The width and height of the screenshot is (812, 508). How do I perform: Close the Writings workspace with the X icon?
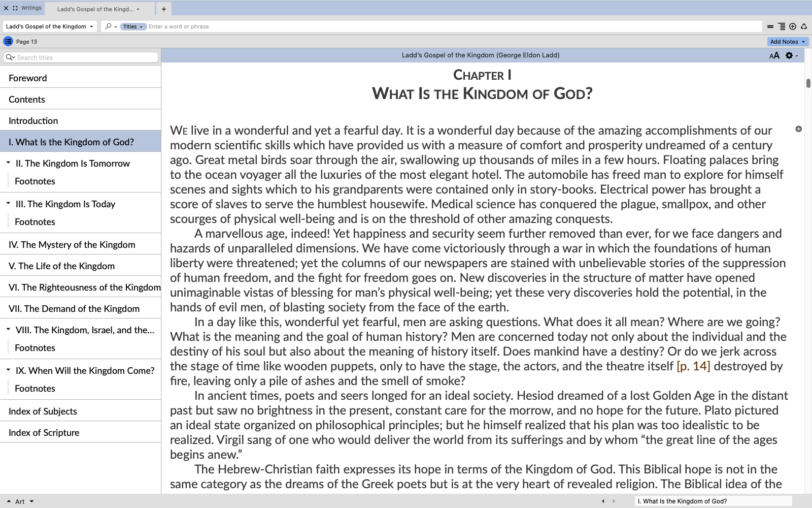(x=6, y=8)
